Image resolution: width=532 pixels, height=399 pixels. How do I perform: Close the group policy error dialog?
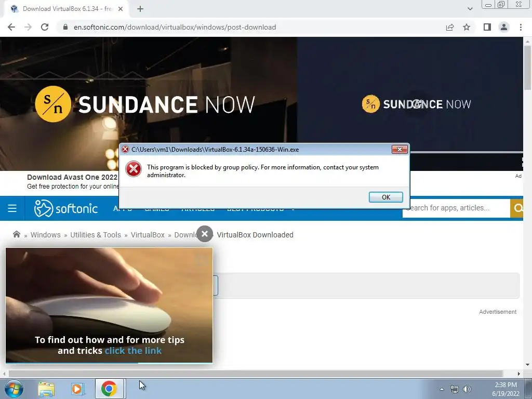point(400,149)
